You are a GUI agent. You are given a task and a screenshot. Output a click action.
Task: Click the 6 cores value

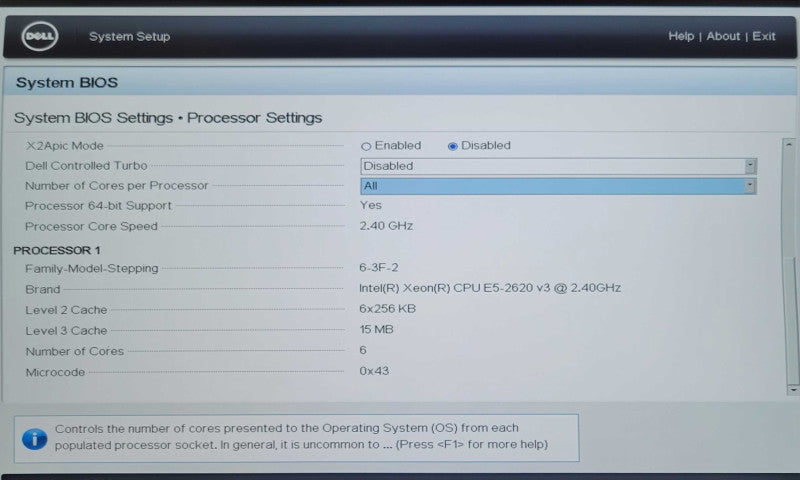[363, 350]
